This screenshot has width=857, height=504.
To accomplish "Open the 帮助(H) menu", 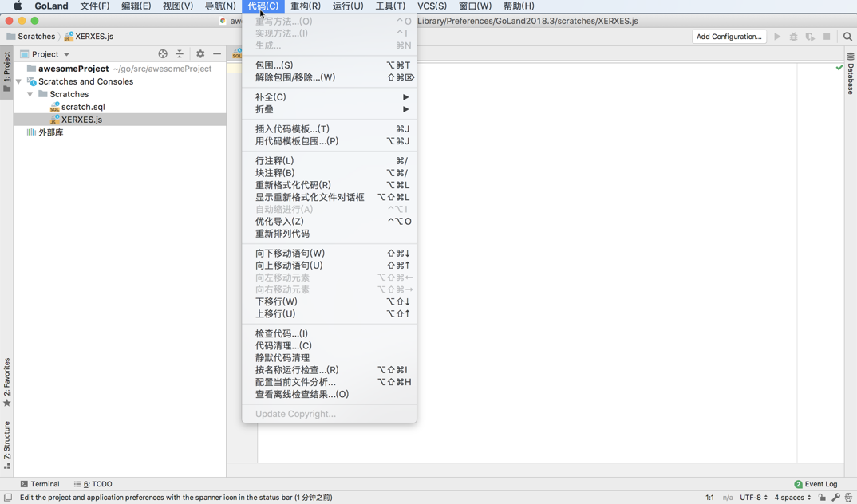I will [519, 6].
